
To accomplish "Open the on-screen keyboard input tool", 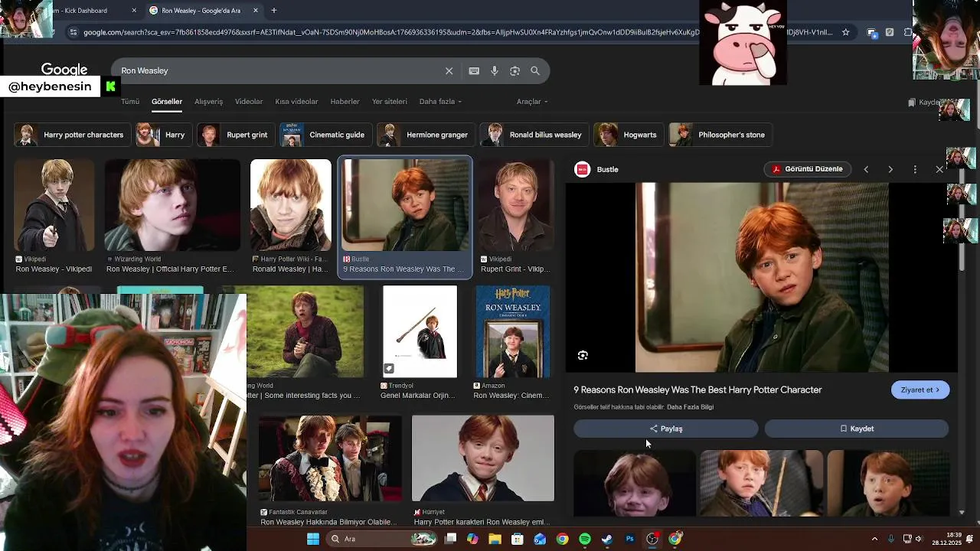I will tap(474, 70).
